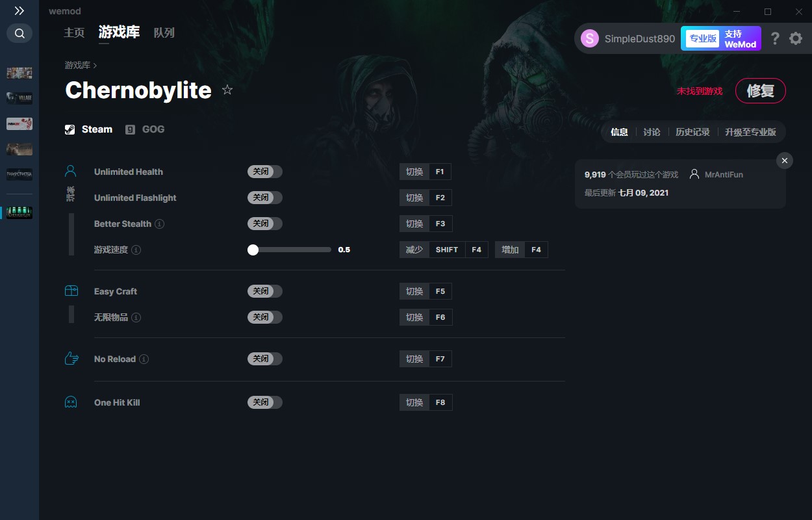The image size is (812, 520).
Task: Click the GOG logo icon
Action: (x=130, y=129)
